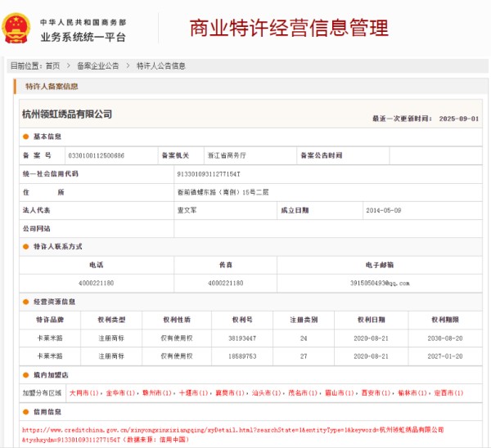Click the qq.com email address
The width and height of the screenshot is (491, 448).
click(x=380, y=283)
